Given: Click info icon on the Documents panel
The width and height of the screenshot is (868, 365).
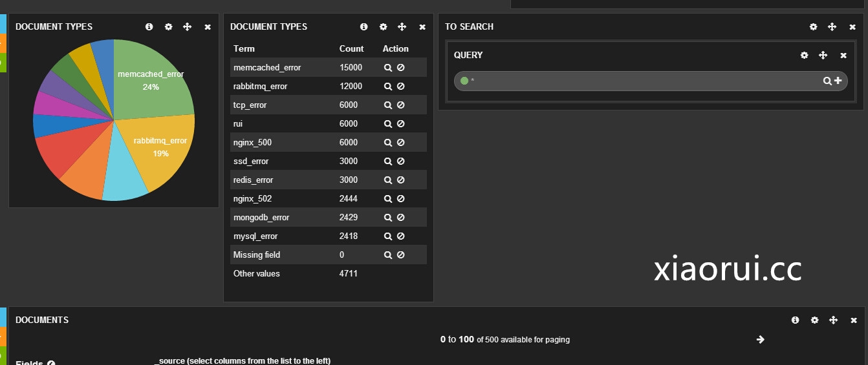Looking at the screenshot, I should click(795, 320).
